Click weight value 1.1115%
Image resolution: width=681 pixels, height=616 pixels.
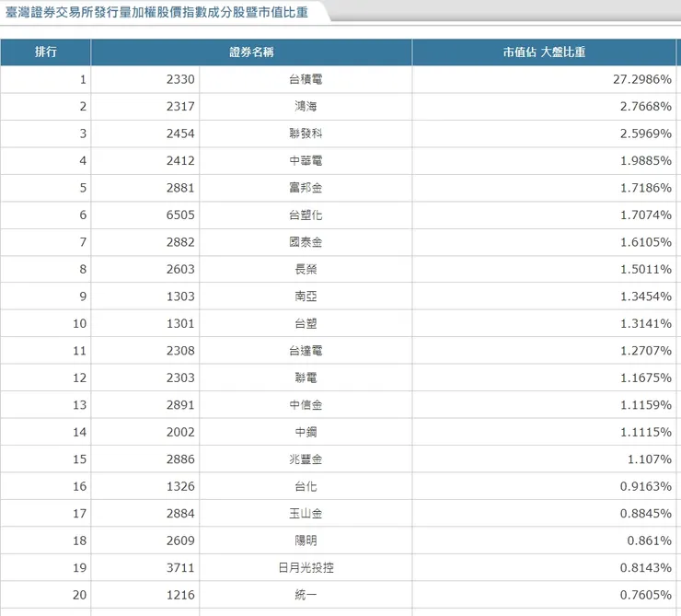645,432
